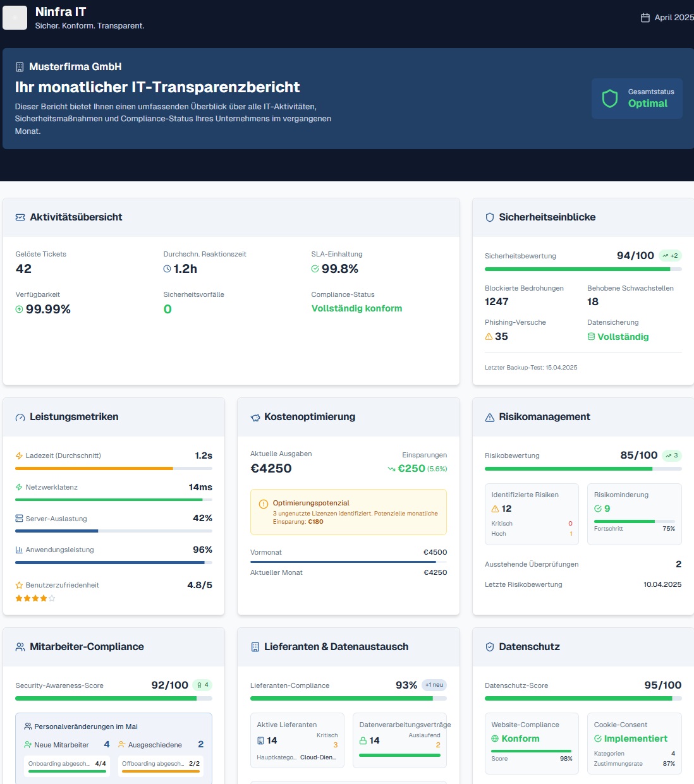
Task: Click the warning triangle beside Risikomanagement
Action: click(x=489, y=418)
